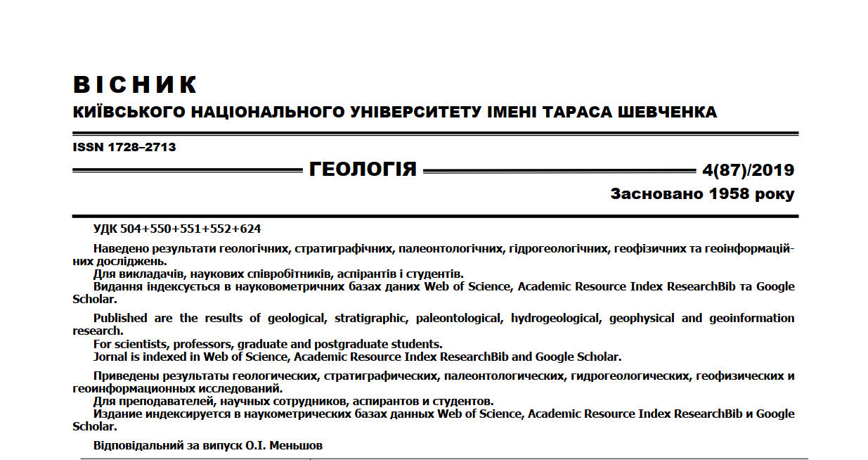This screenshot has width=868, height=460.
Task: Click the Відповідальний за випуск О.І. Меньшов line
Action: coord(208,445)
